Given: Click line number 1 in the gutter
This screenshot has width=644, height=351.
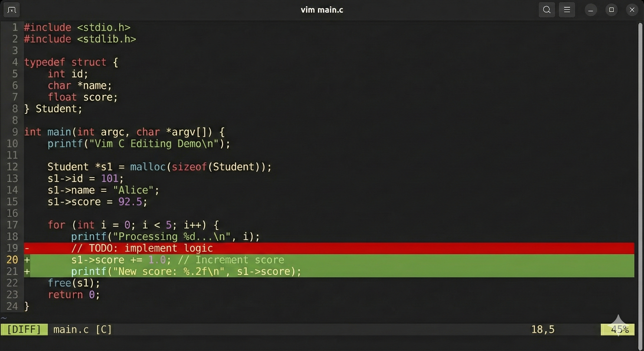Looking at the screenshot, I should click(15, 27).
